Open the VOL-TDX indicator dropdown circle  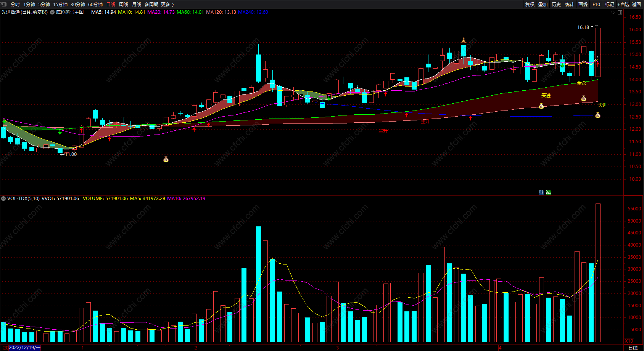click(3, 199)
